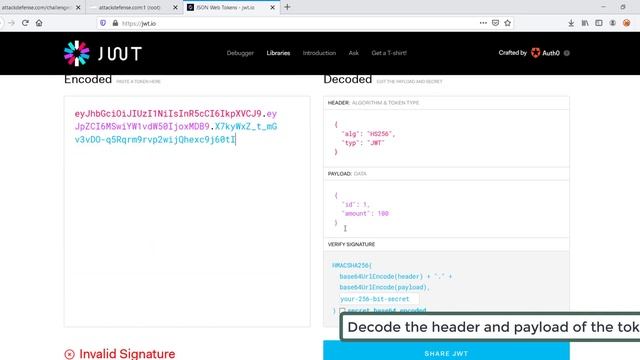This screenshot has height=360, width=640.
Task: Click base64UrlEncode(header) text
Action: 381,276
